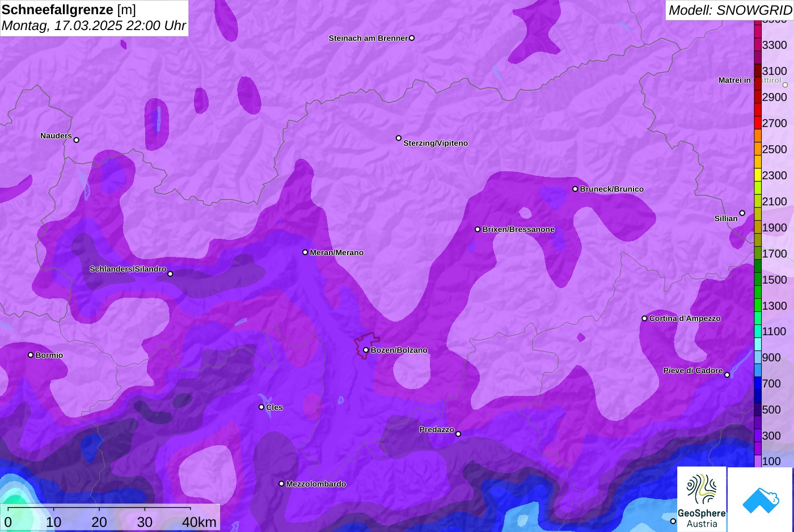The height and width of the screenshot is (532, 794).
Task: Click the Cortina d'Ampezzo marker dot
Action: [644, 318]
